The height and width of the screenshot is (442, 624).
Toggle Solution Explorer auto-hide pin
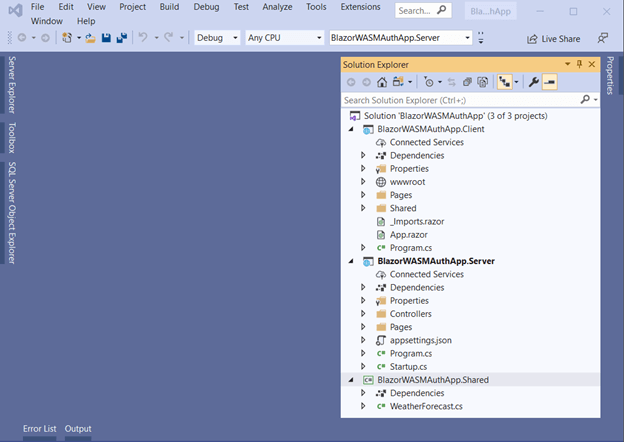[579, 64]
